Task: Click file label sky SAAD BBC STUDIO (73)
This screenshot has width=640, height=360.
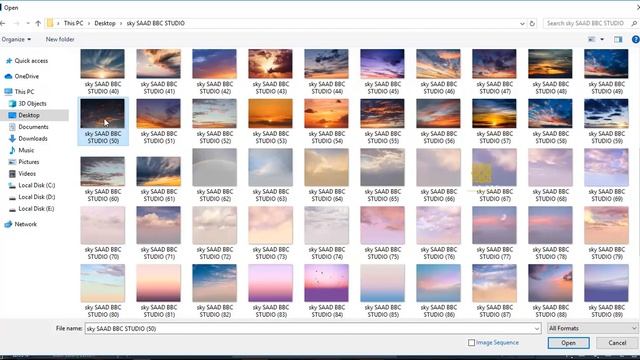Action: [270, 253]
